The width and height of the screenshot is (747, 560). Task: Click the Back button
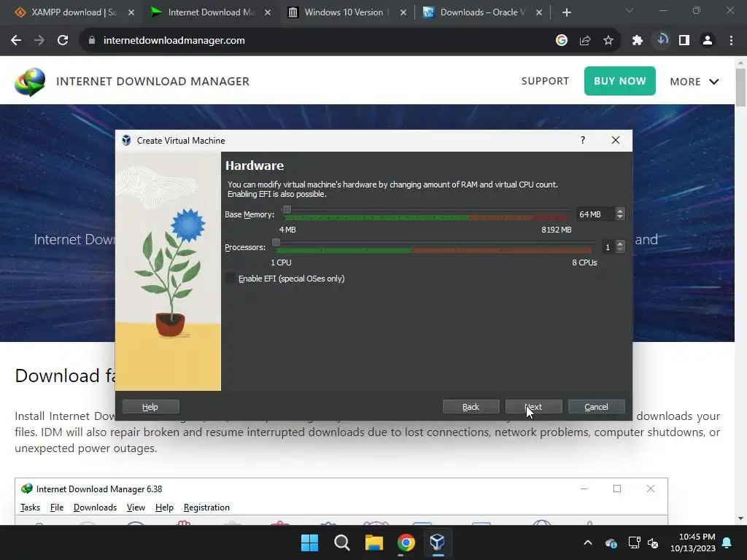(x=471, y=407)
